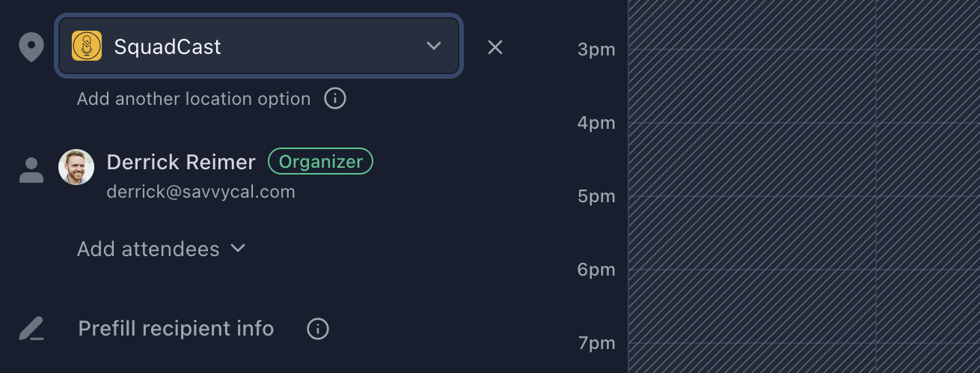
Task: Open Prefill recipient info
Action: [x=176, y=329]
